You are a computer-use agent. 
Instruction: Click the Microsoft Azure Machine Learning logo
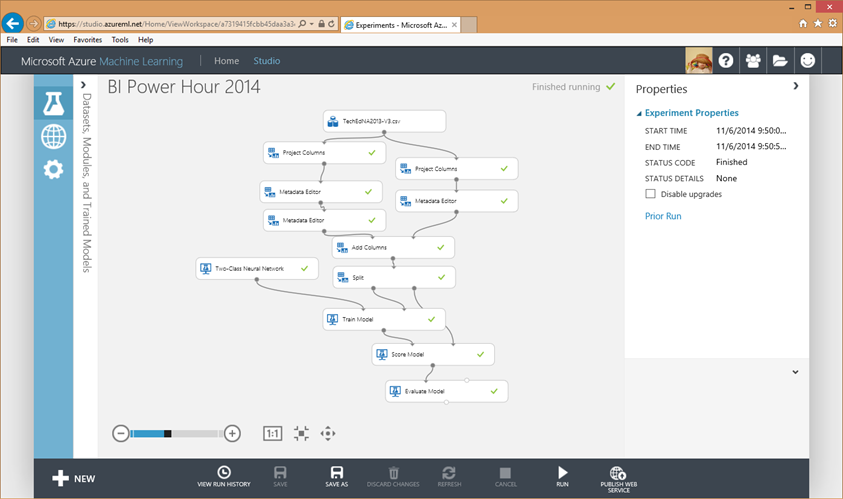[x=102, y=61]
